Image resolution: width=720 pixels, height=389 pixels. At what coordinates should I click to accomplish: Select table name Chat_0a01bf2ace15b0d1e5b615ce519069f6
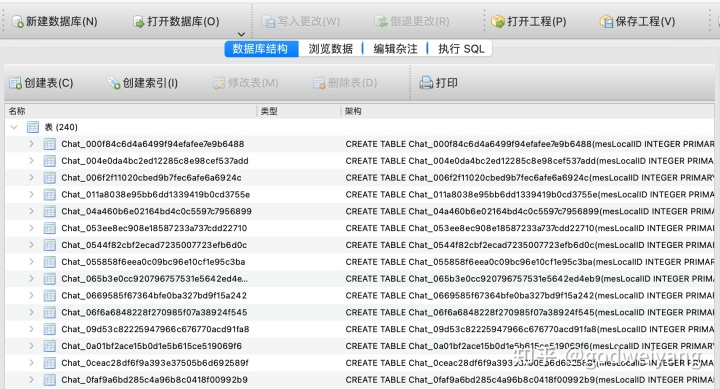point(152,346)
